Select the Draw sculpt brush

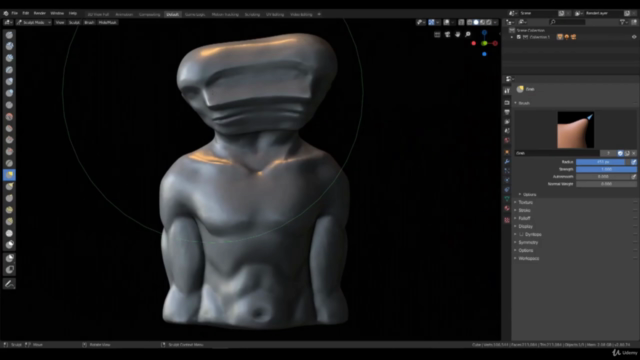[x=9, y=35]
